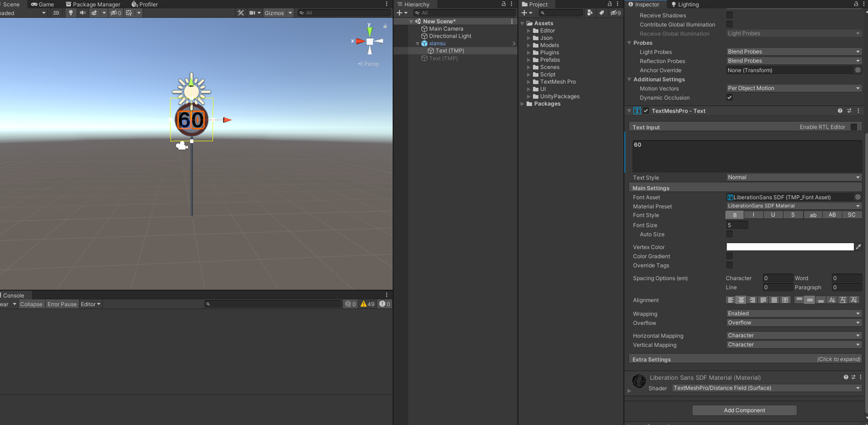
Task: Click the Font Size input field
Action: click(x=736, y=225)
